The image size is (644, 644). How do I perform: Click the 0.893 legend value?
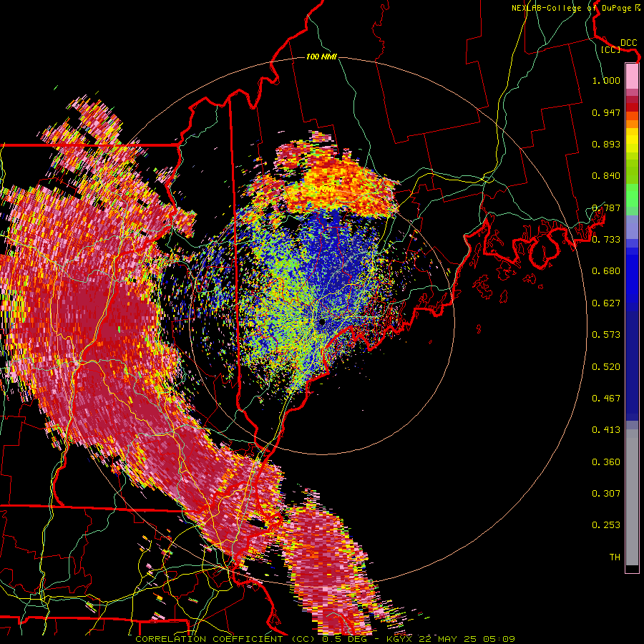[x=606, y=144]
